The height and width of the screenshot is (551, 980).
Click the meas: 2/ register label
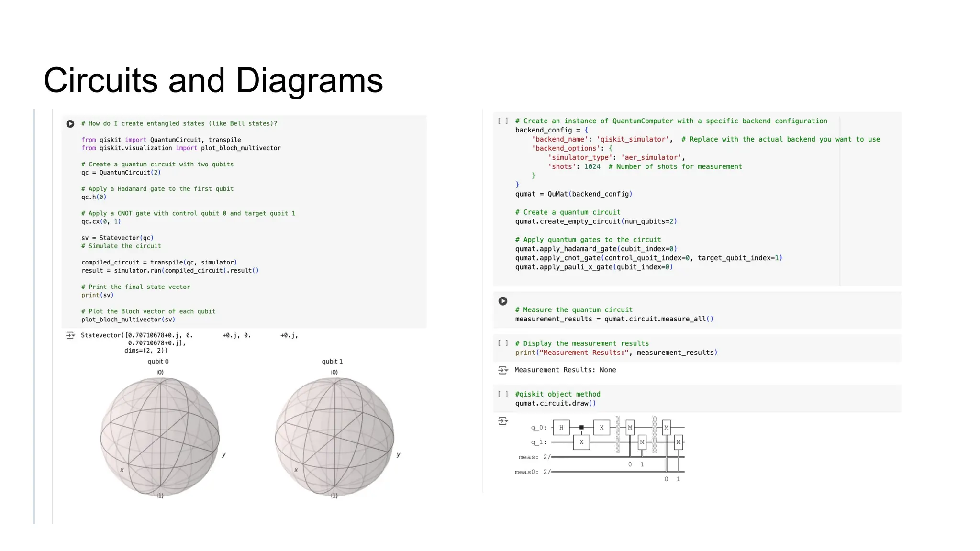[x=535, y=457]
